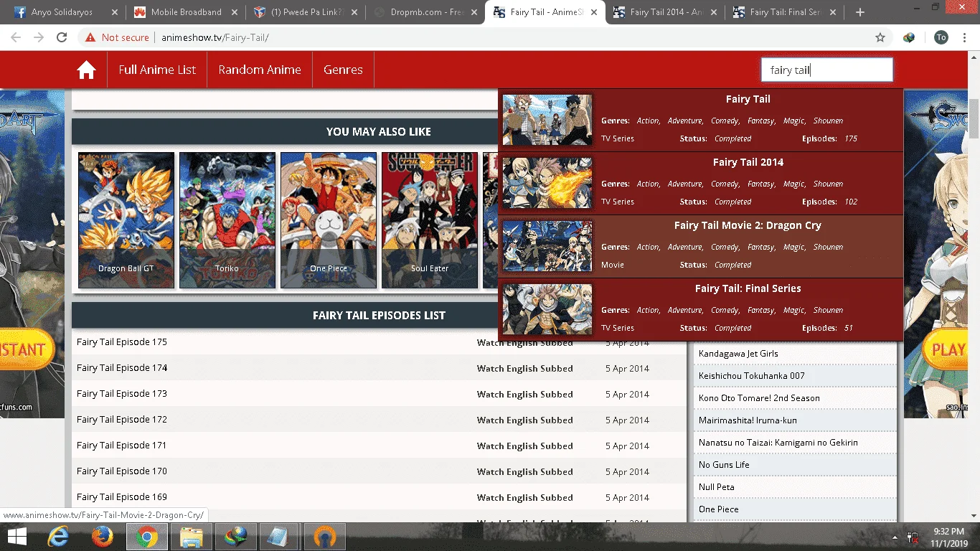
Task: Launch Internet Explorer from taskbar
Action: tap(58, 537)
